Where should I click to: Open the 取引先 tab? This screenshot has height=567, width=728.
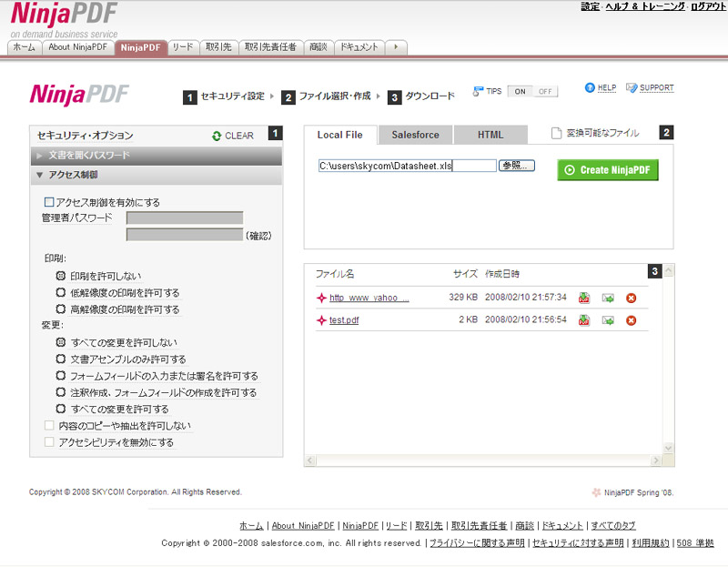click(218, 47)
